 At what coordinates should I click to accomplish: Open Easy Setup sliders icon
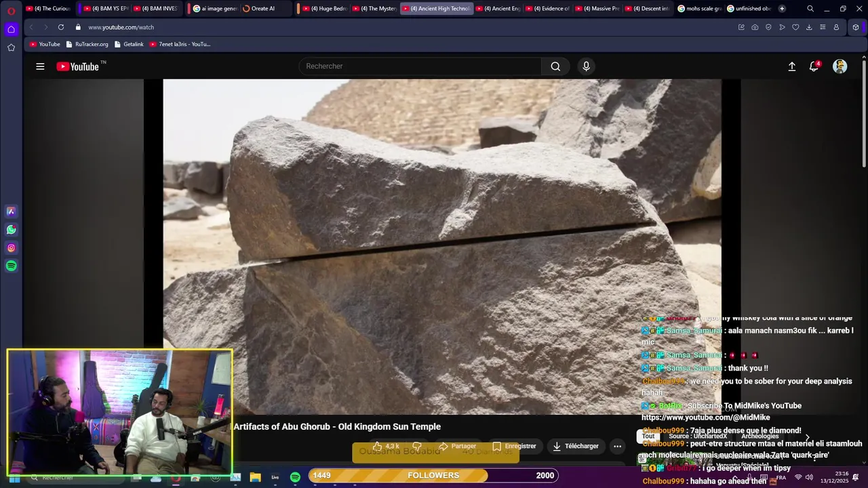coord(823,27)
